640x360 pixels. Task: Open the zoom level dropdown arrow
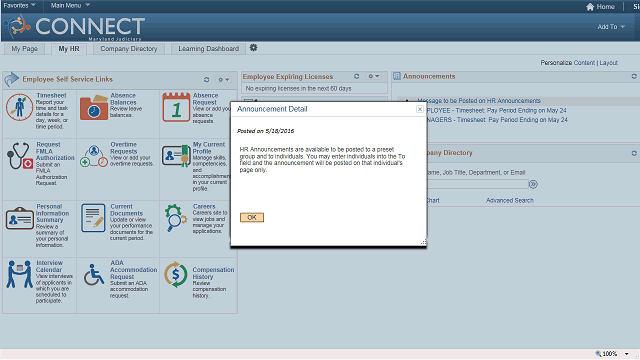click(627, 354)
